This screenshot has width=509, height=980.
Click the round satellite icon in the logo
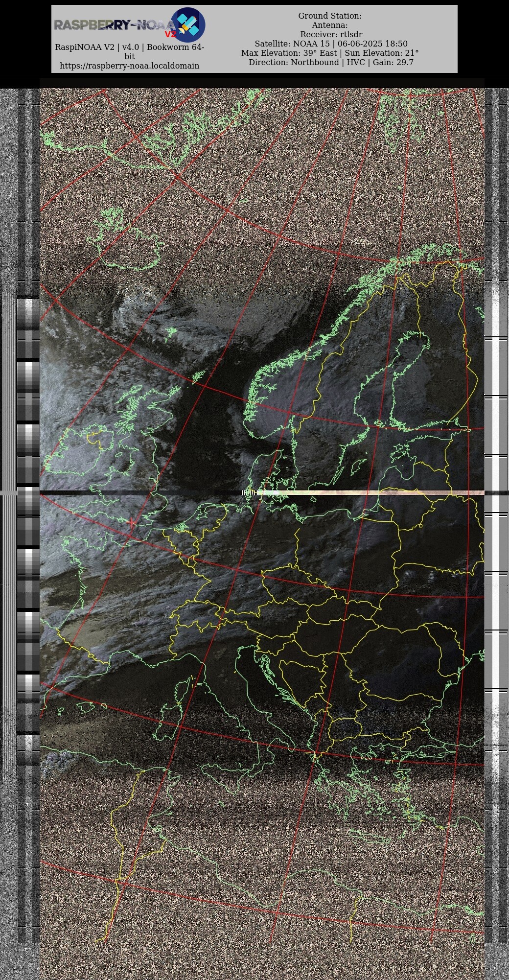tap(188, 24)
